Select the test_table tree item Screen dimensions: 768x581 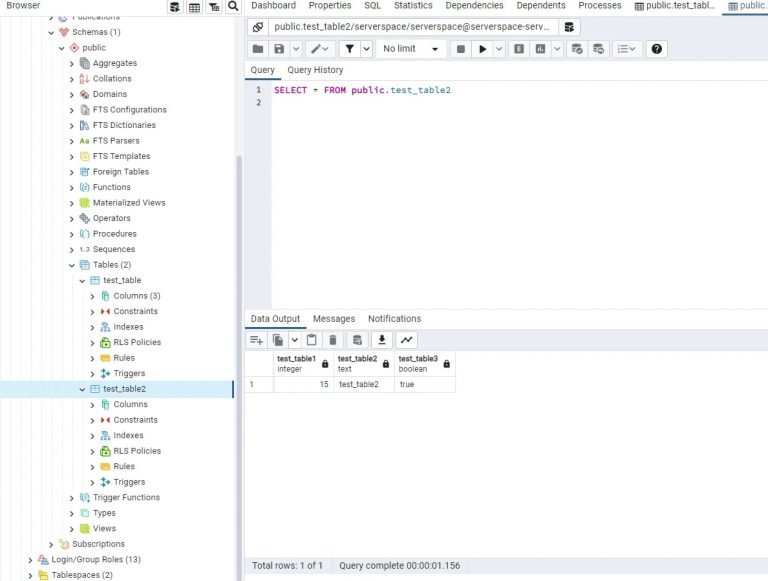(x=122, y=280)
